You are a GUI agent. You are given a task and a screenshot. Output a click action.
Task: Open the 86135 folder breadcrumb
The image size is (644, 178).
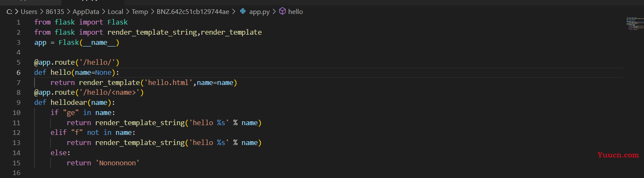click(x=56, y=11)
